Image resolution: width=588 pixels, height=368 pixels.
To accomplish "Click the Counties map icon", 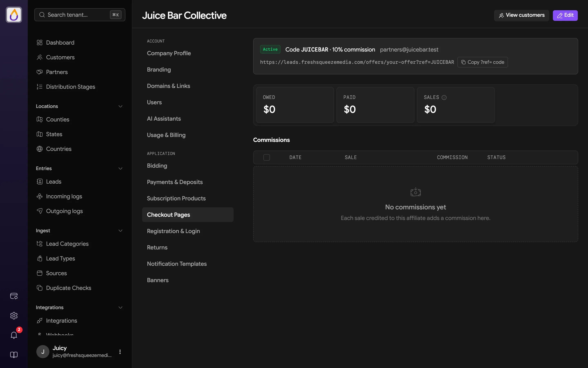I will (40, 120).
